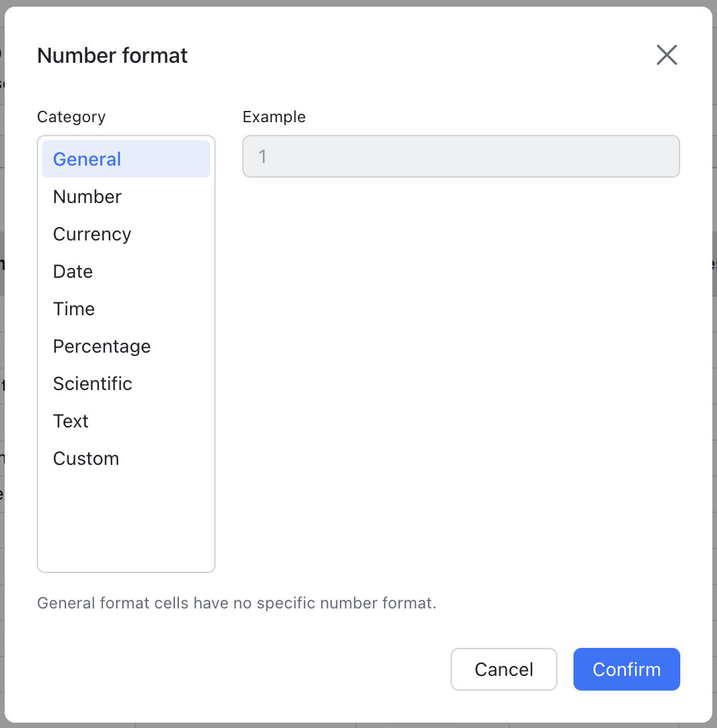Click the Example preview field
Image resolution: width=717 pixels, height=728 pixels.
pyautogui.click(x=461, y=156)
